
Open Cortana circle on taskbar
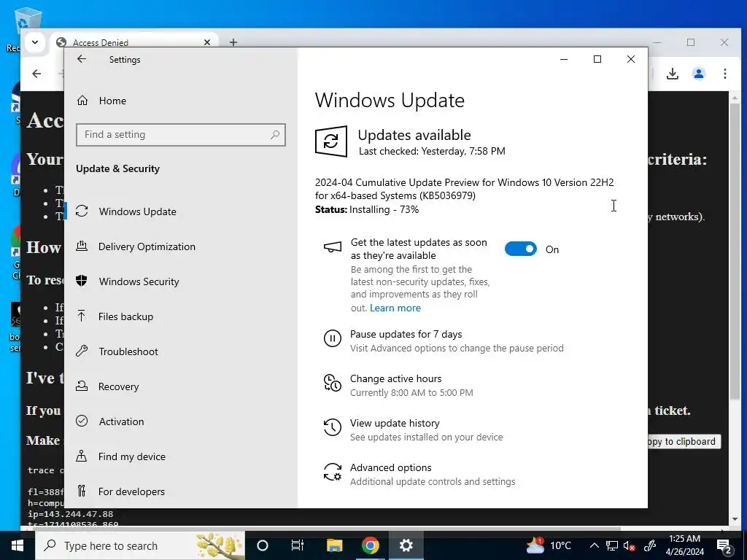click(x=263, y=545)
